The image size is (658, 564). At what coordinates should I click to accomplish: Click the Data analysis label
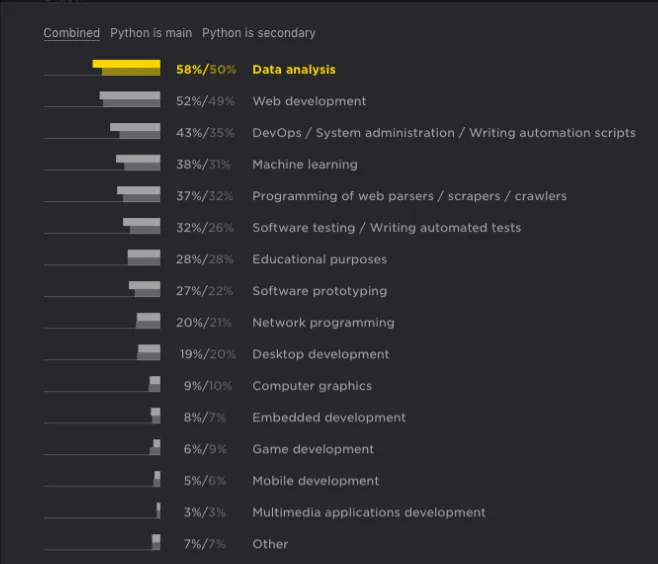point(293,70)
